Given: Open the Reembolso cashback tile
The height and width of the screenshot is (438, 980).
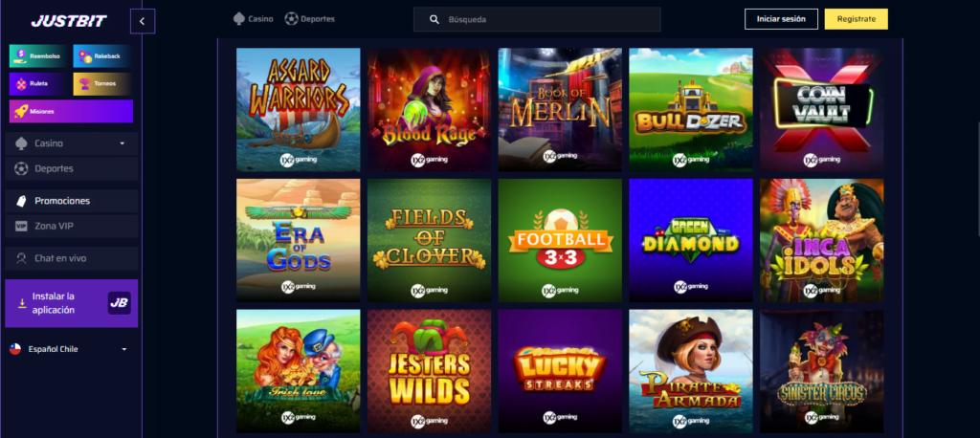Looking at the screenshot, I should pyautogui.click(x=38, y=56).
